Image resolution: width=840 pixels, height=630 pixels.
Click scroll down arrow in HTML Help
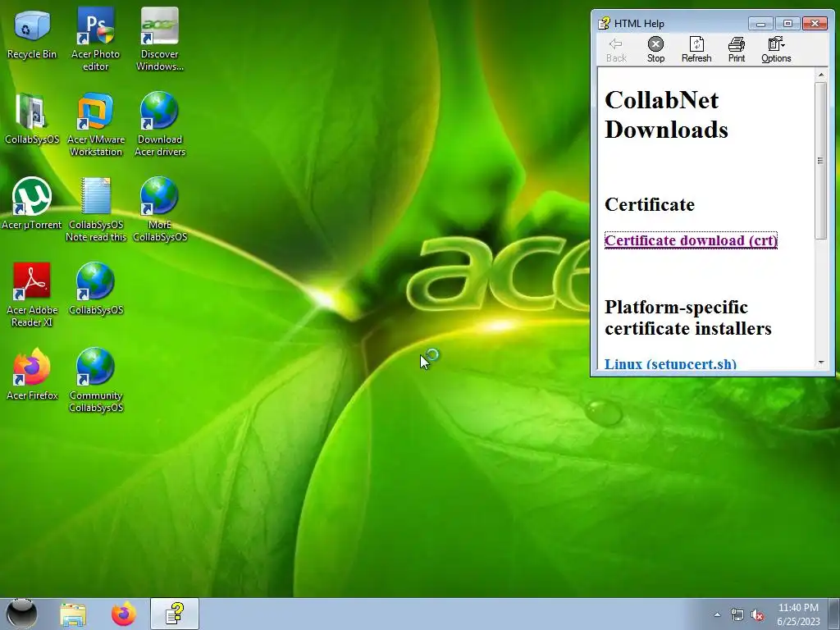pos(821,363)
